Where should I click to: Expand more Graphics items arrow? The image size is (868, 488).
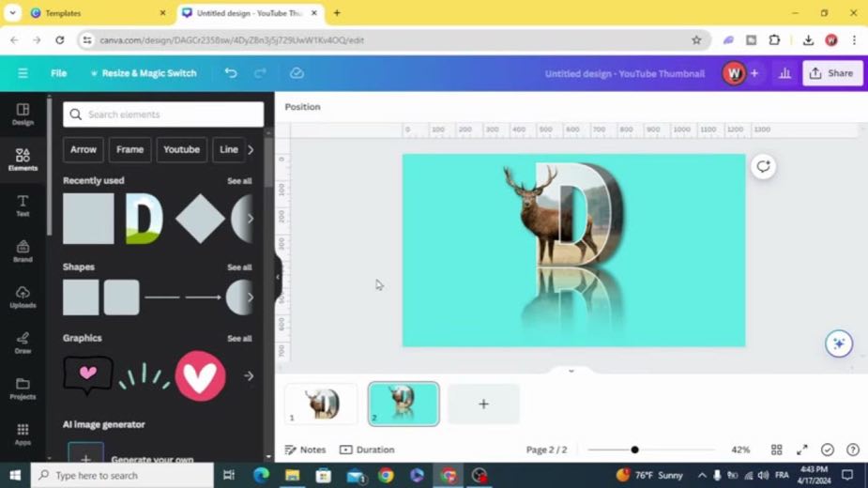click(249, 376)
